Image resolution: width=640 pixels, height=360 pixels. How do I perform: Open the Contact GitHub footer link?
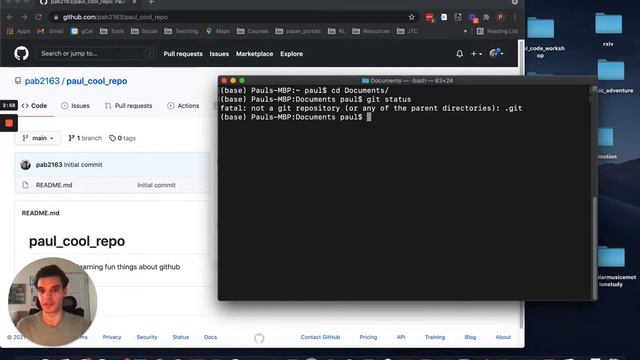(x=320, y=337)
